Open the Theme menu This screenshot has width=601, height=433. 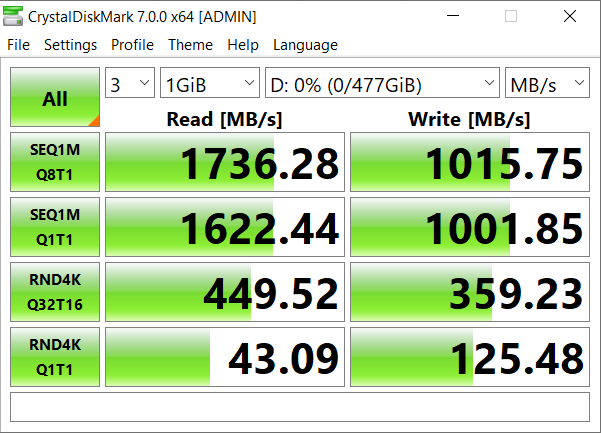click(x=190, y=45)
